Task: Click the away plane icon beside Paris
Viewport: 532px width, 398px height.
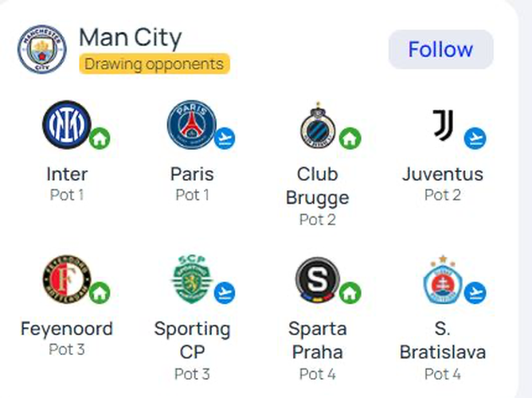Action: [225, 139]
